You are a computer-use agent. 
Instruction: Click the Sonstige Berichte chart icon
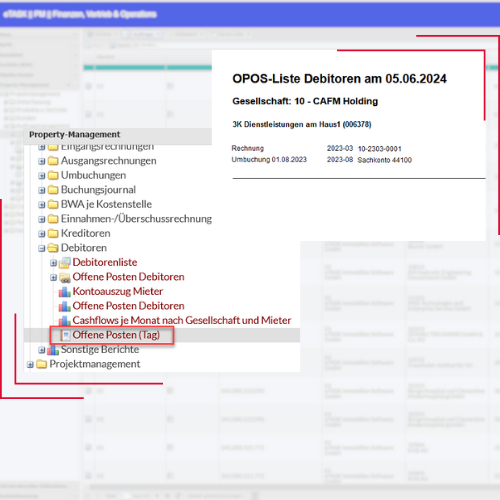click(x=53, y=350)
